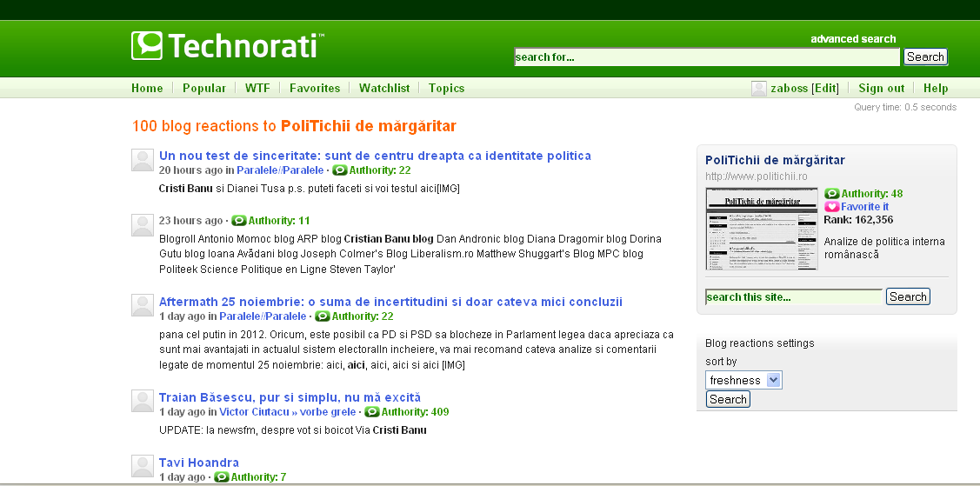Click the Query time: 0.5 seconds text
The image size is (980, 486).
905,107
